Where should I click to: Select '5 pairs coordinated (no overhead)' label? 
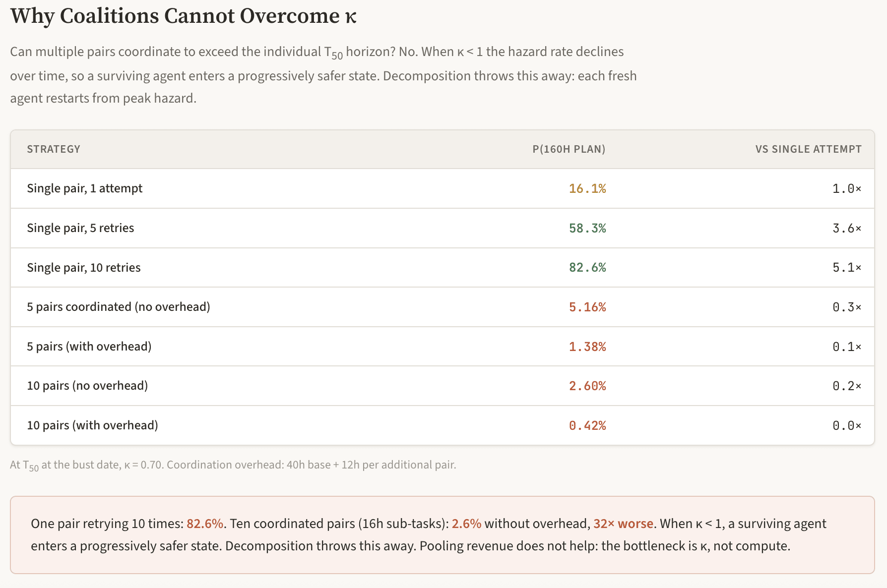click(x=119, y=307)
